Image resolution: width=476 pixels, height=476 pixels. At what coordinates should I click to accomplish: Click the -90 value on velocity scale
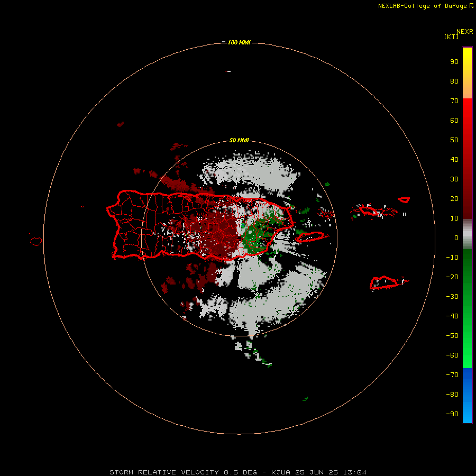452,414
